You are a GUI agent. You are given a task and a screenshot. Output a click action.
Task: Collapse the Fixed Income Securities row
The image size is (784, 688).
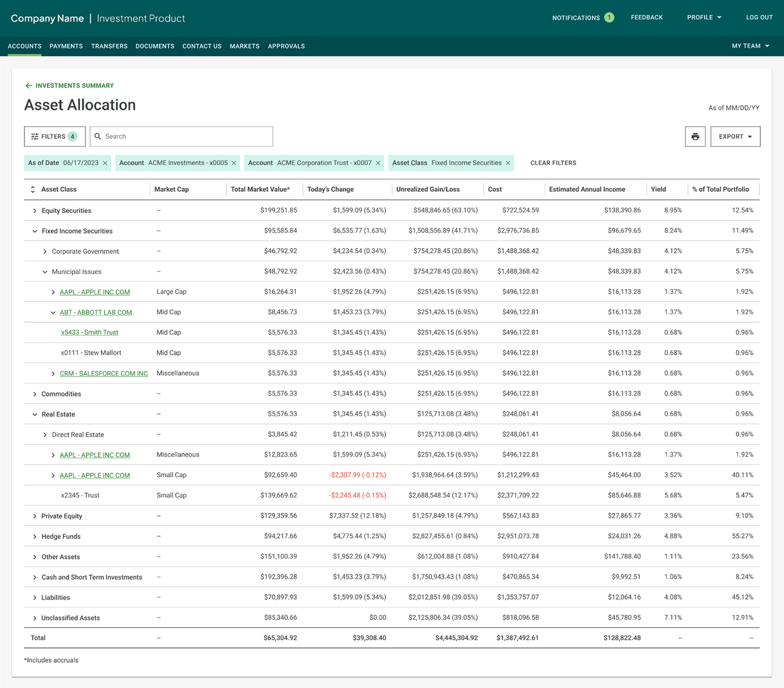(35, 231)
